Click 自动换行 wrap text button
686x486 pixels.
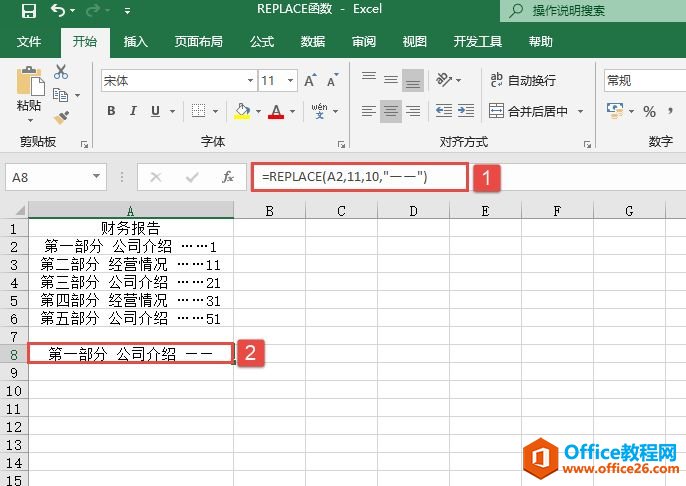(523, 80)
